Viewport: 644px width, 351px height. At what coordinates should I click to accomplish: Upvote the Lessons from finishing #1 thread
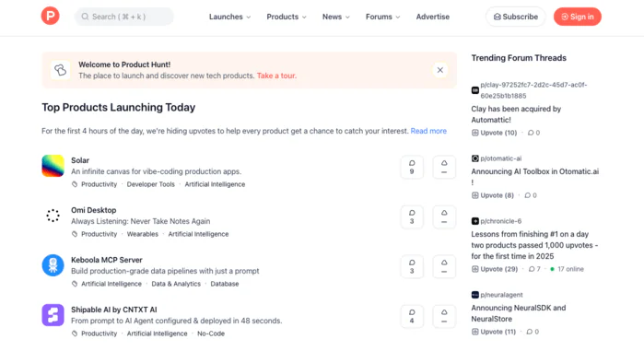click(495, 269)
